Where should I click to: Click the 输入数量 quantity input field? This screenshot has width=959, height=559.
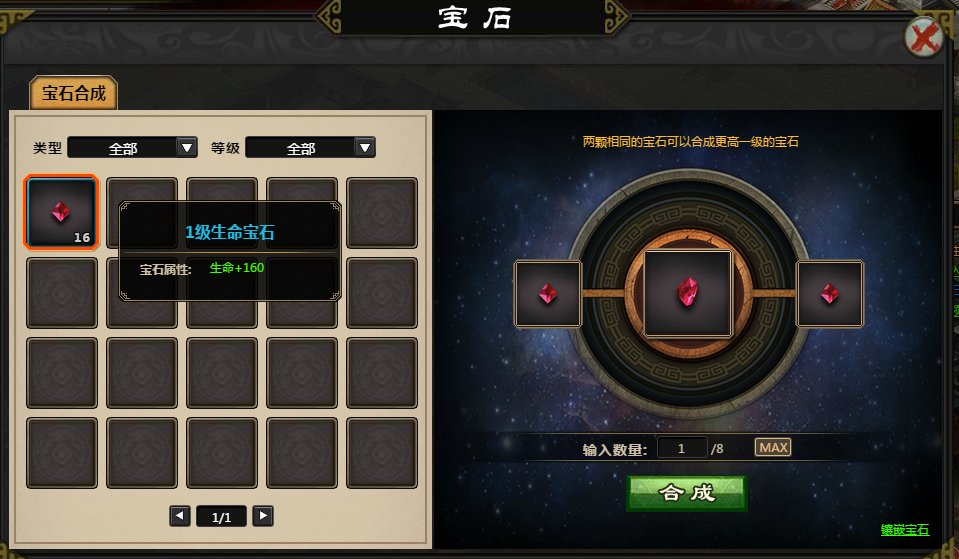[682, 448]
